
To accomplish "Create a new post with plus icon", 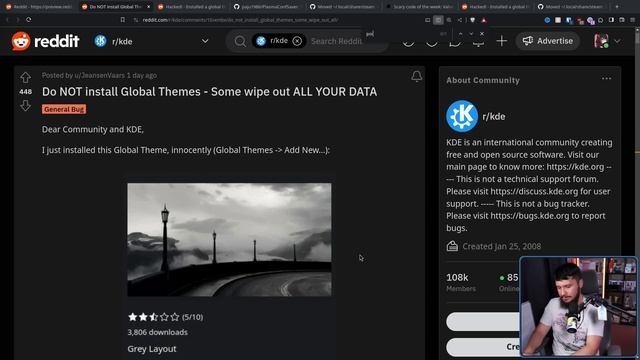I will click(x=501, y=41).
